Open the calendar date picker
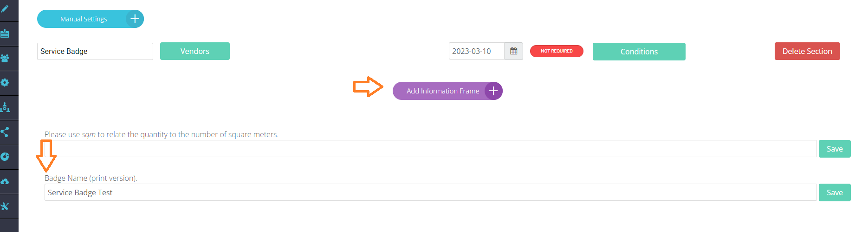Image resolution: width=868 pixels, height=232 pixels. [x=513, y=51]
